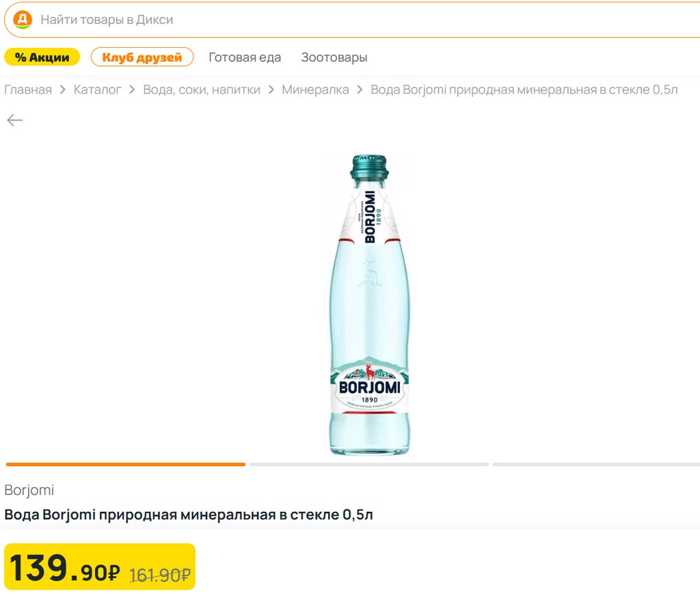Jump to the third gallery indicator bar
This screenshot has height=596, width=700.
pyautogui.click(x=596, y=464)
